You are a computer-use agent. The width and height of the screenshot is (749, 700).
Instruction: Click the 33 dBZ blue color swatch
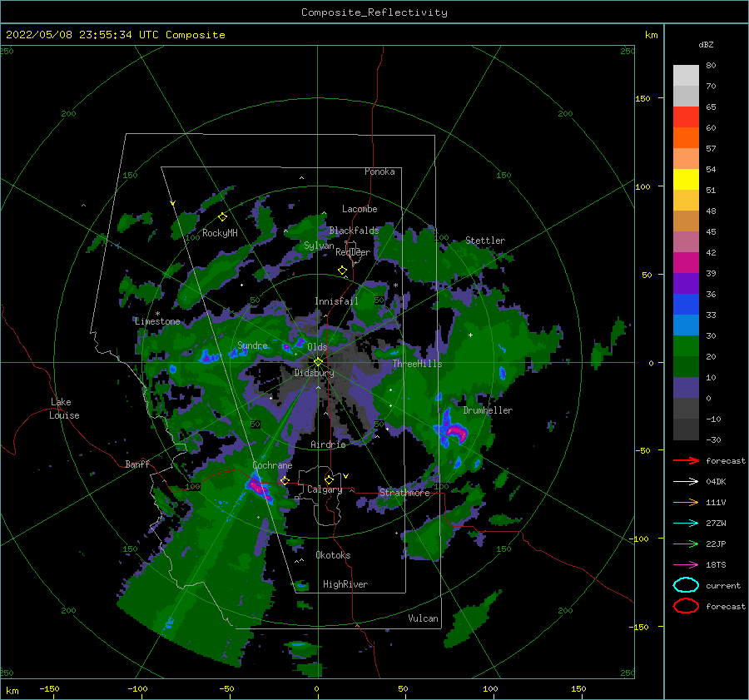tap(686, 325)
